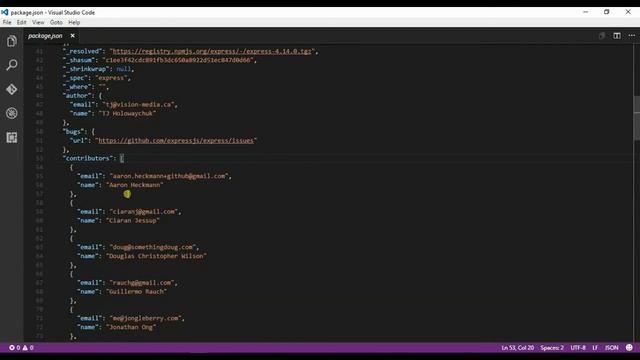Open the Explorer view in activity bar
This screenshot has width=640, height=360.
(x=12, y=41)
